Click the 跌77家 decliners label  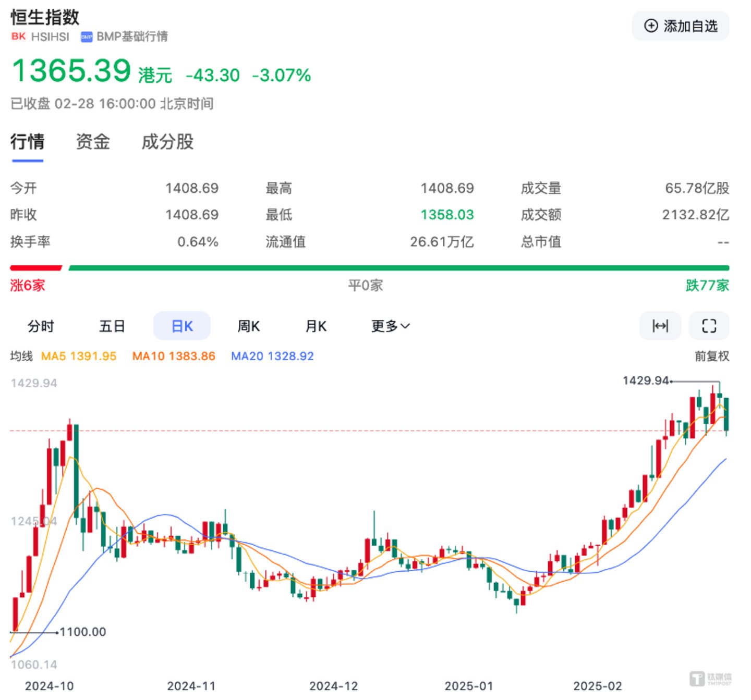707,285
